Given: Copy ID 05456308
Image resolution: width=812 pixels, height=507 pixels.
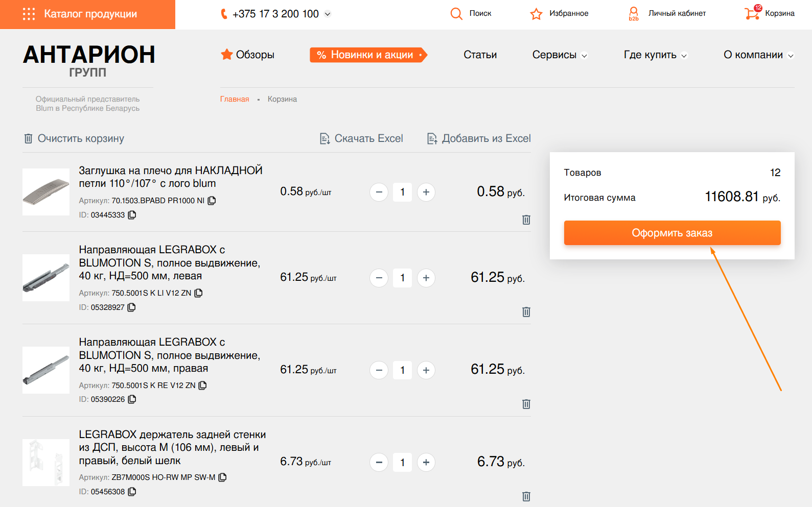Looking at the screenshot, I should click(x=132, y=492).
